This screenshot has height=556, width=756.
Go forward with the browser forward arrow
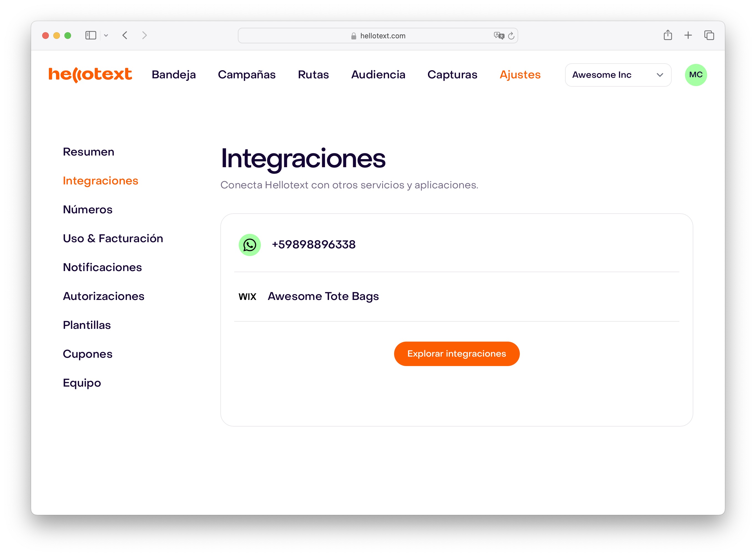(x=145, y=35)
